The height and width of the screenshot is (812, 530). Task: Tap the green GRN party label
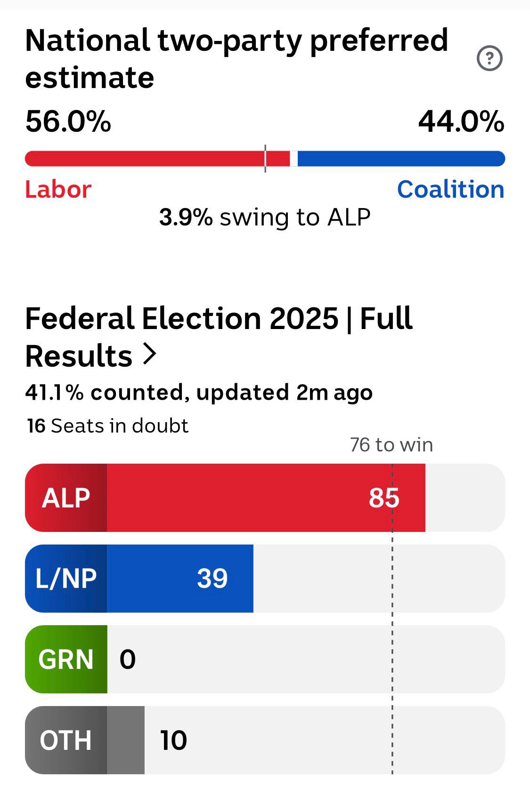(66, 659)
